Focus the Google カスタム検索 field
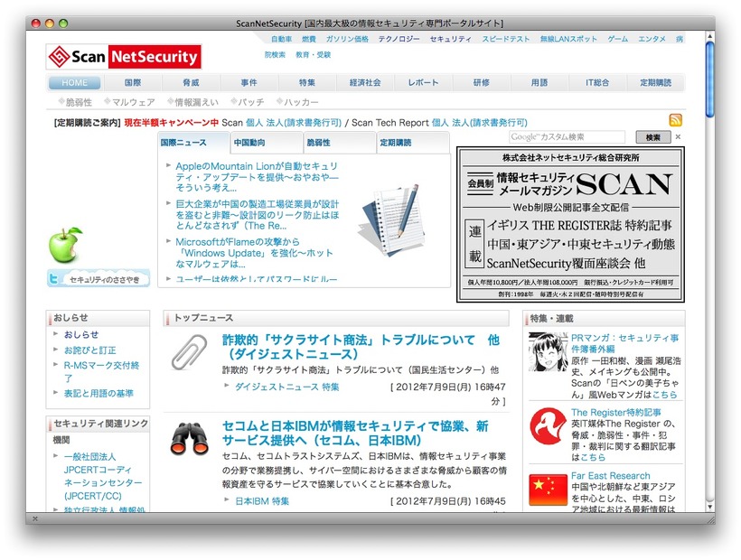Viewport: 741px width, 560px height. 567,137
